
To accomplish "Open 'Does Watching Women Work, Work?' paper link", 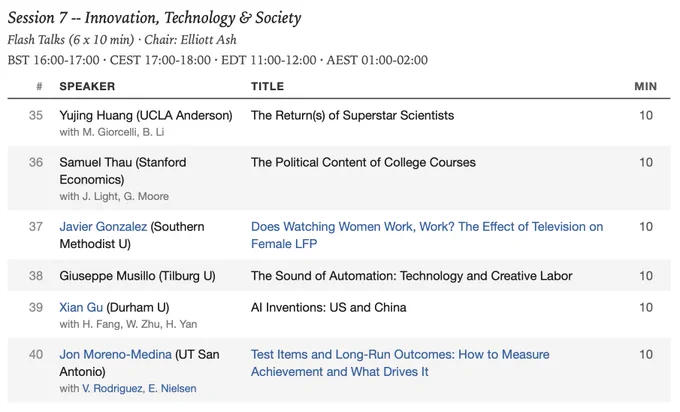I will [x=427, y=235].
